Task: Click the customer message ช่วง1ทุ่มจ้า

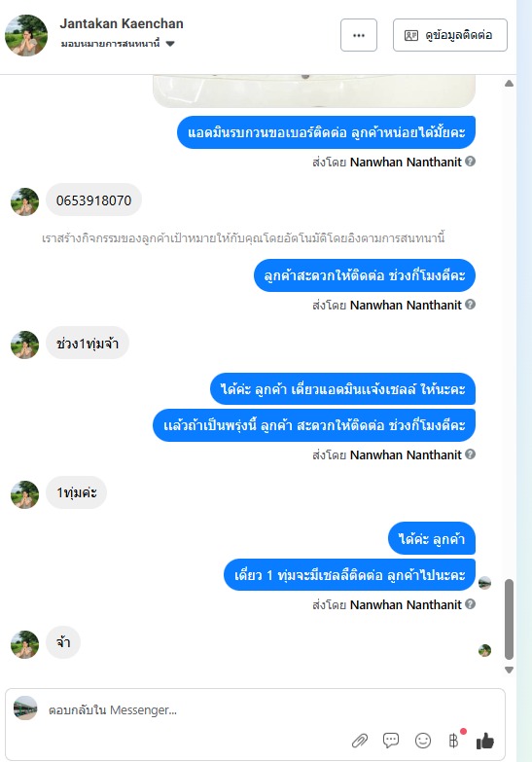Action: click(x=88, y=344)
